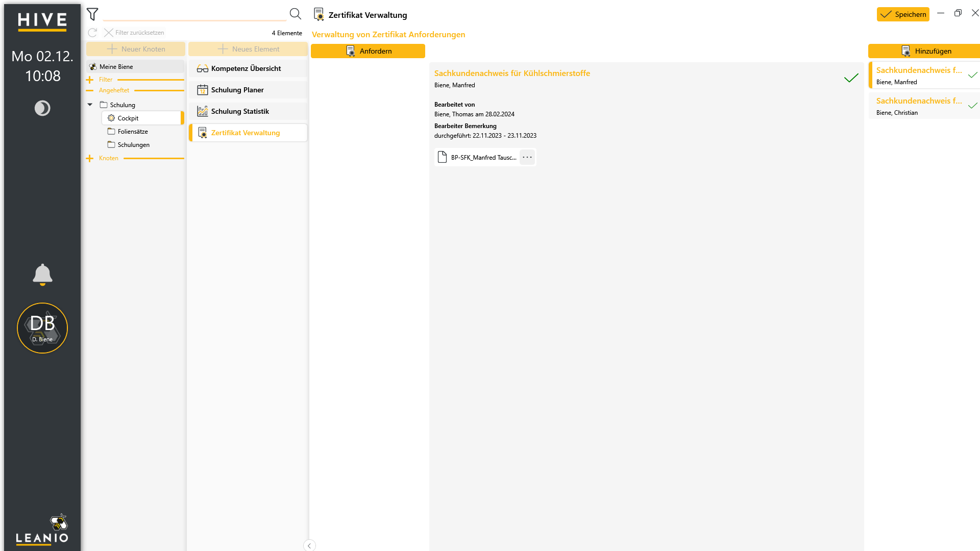Toggle the dark mode moon icon
This screenshot has height=551, width=980.
42,108
